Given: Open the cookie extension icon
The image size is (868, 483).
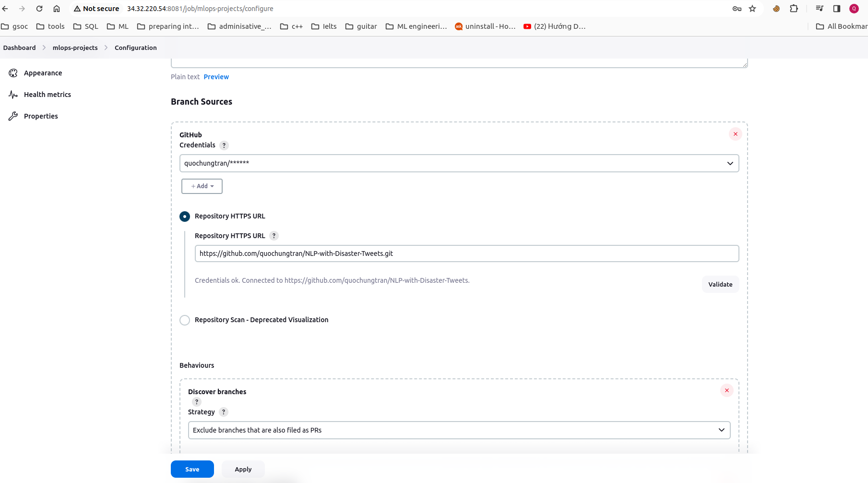Looking at the screenshot, I should tap(776, 9).
